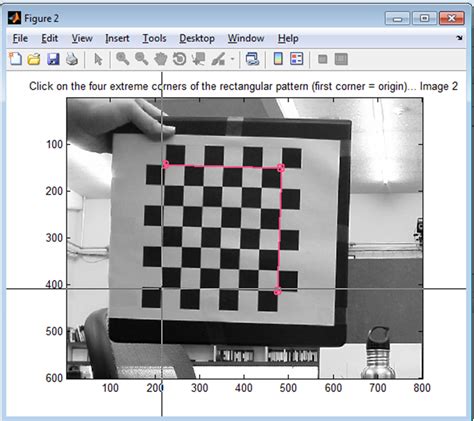Viewport: 474px width, 421px height.
Task: Click the Figure 2 title text
Action: coord(42,18)
